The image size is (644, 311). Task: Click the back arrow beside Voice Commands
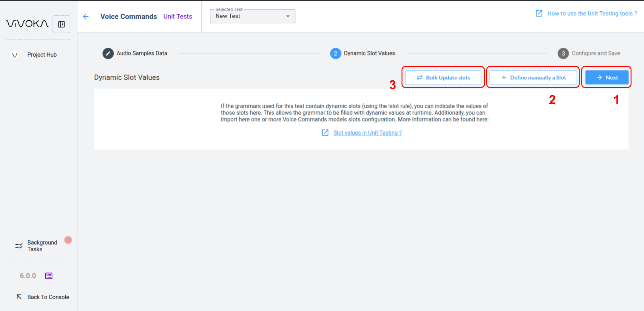[86, 17]
